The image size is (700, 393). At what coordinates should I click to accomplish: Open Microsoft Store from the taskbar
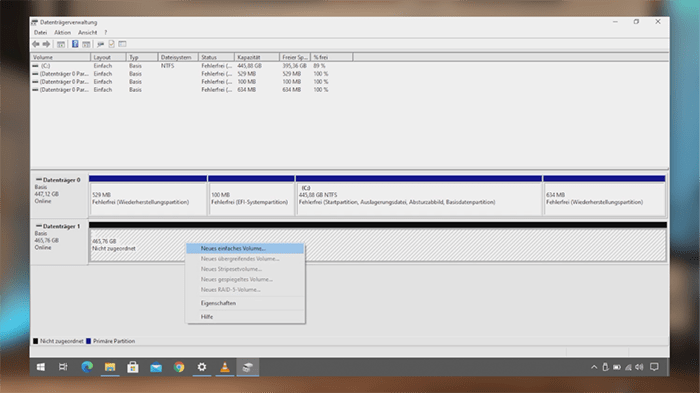(x=133, y=367)
